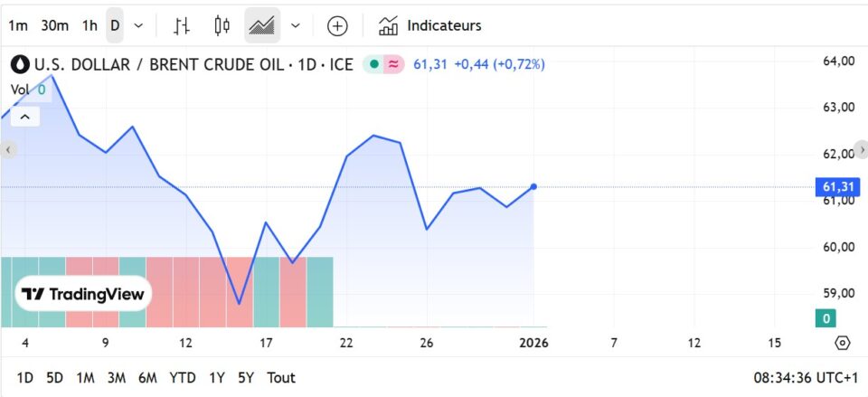868x397 pixels.
Task: Select the area chart style icon
Action: [262, 25]
